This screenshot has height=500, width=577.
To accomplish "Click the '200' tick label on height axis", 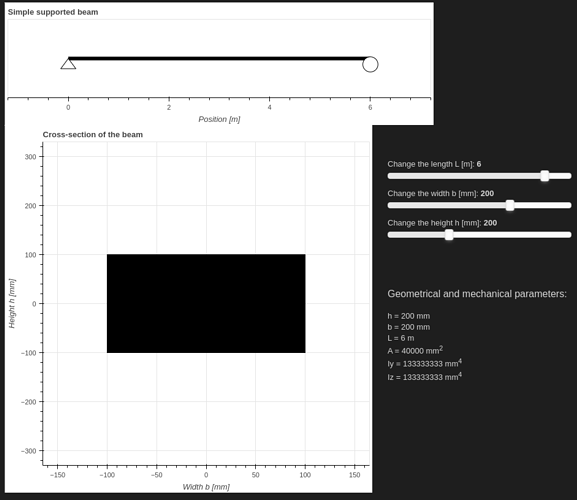I will pyautogui.click(x=31, y=206).
